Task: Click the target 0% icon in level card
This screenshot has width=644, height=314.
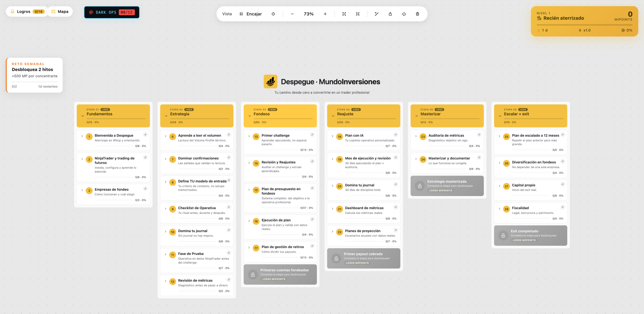Action: click(x=623, y=30)
